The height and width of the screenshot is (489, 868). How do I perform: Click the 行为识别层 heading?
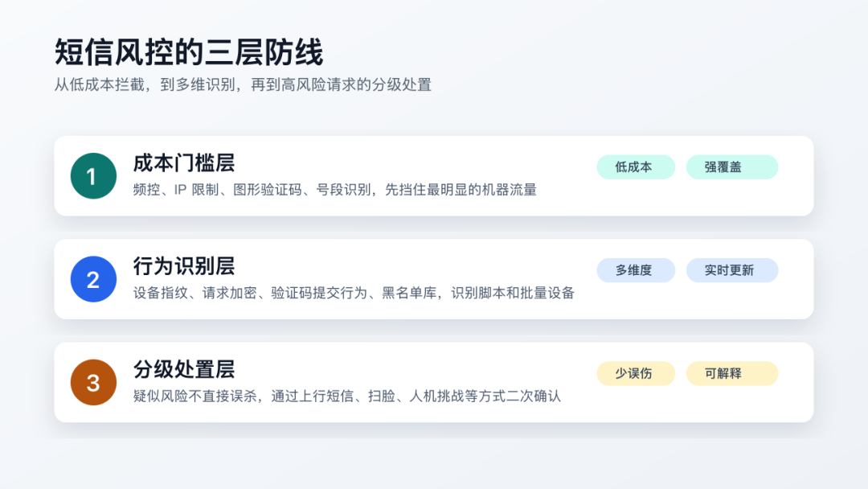click(x=184, y=266)
